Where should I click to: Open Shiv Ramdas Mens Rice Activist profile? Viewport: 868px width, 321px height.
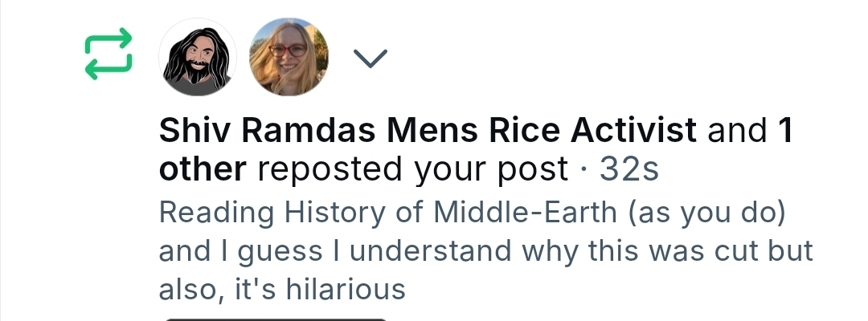coord(427,130)
